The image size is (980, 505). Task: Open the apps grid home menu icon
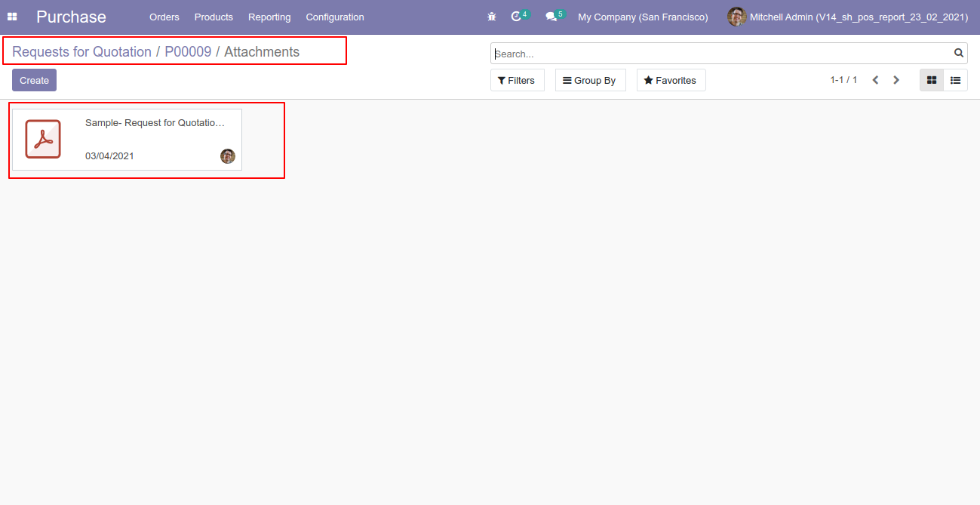coord(12,17)
